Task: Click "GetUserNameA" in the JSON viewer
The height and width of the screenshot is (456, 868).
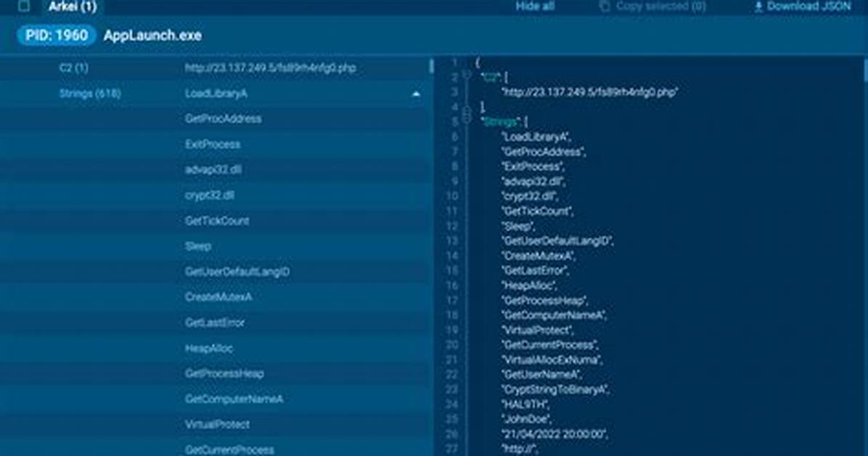Action: tap(541, 375)
